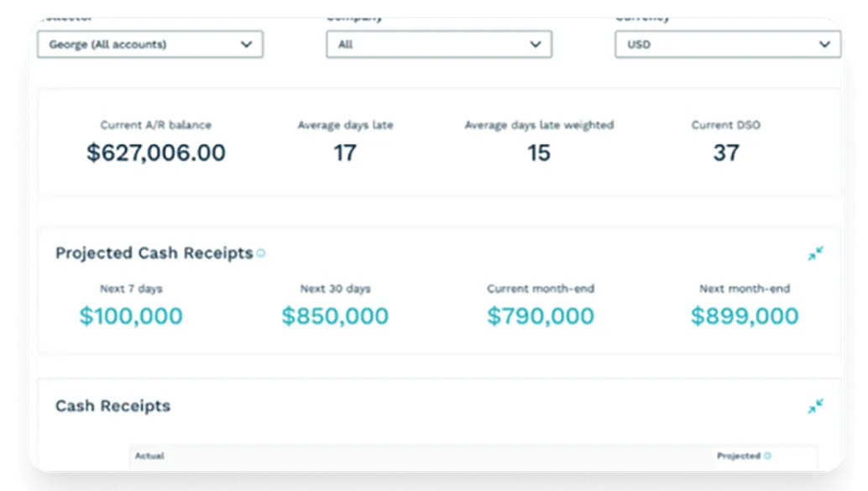Open the Company filter showing All

(x=437, y=44)
